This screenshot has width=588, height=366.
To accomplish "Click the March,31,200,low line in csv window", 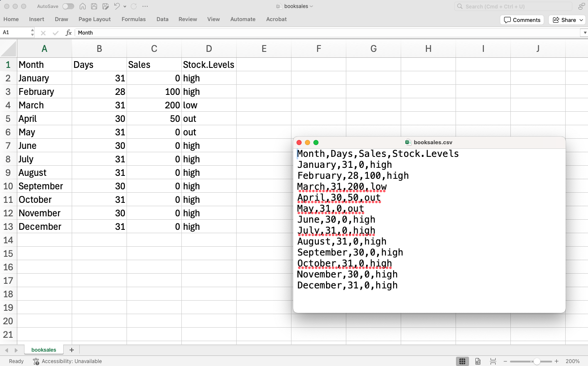I will (x=342, y=187).
